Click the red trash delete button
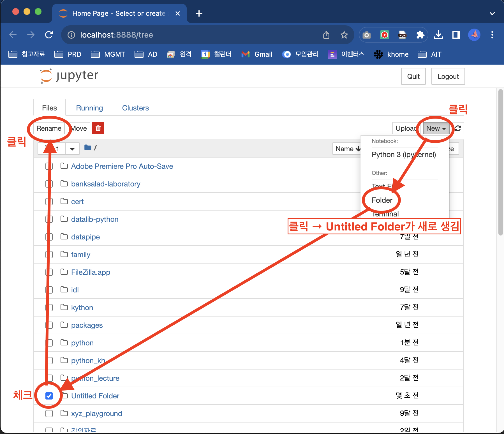Image resolution: width=504 pixels, height=434 pixels. point(98,128)
